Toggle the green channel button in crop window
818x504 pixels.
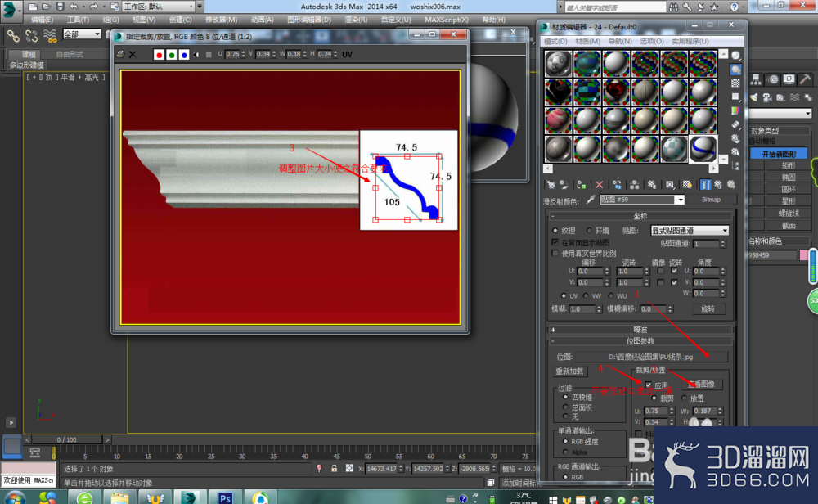pyautogui.click(x=172, y=55)
